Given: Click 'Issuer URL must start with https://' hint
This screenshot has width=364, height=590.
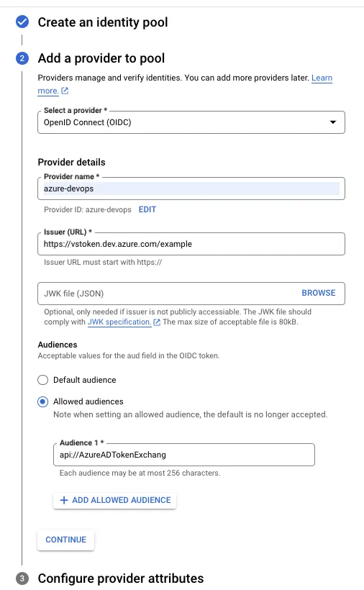Looking at the screenshot, I should coord(103,263).
